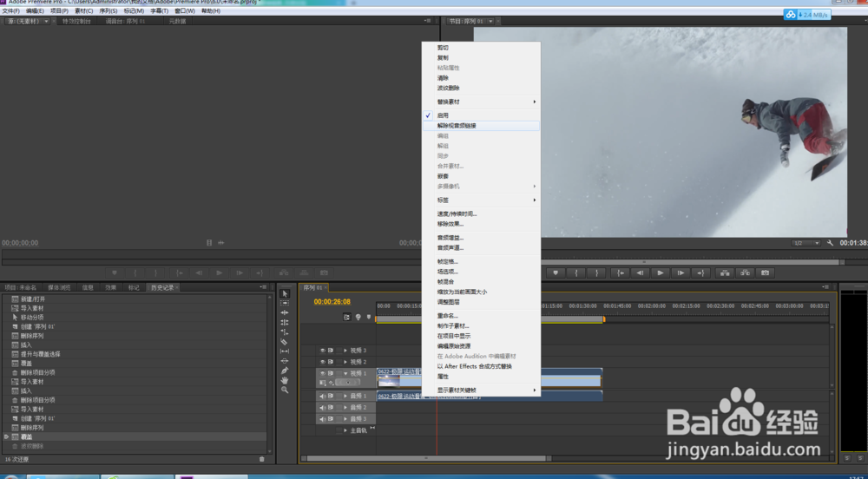Image resolution: width=868 pixels, height=479 pixels.
Task: Open program monitor 1/2 resolution dropdown
Action: (806, 243)
